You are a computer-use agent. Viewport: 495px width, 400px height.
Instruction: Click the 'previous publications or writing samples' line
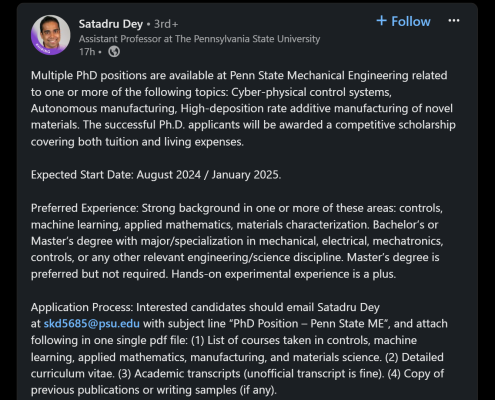154,390
